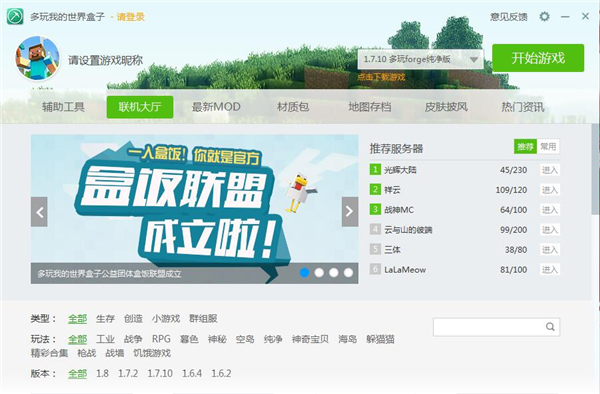
Task: Filter gameplay by 全部
Action: 78,339
